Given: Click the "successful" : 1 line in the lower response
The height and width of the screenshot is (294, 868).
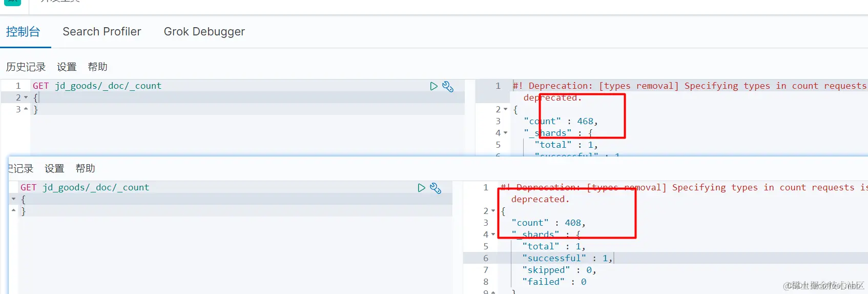Looking at the screenshot, I should click(567, 258).
